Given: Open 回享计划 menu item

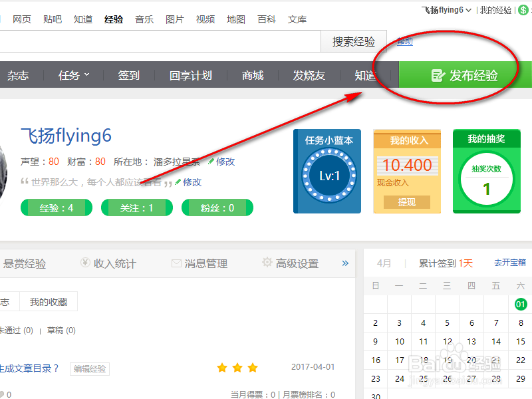Looking at the screenshot, I should coord(191,75).
